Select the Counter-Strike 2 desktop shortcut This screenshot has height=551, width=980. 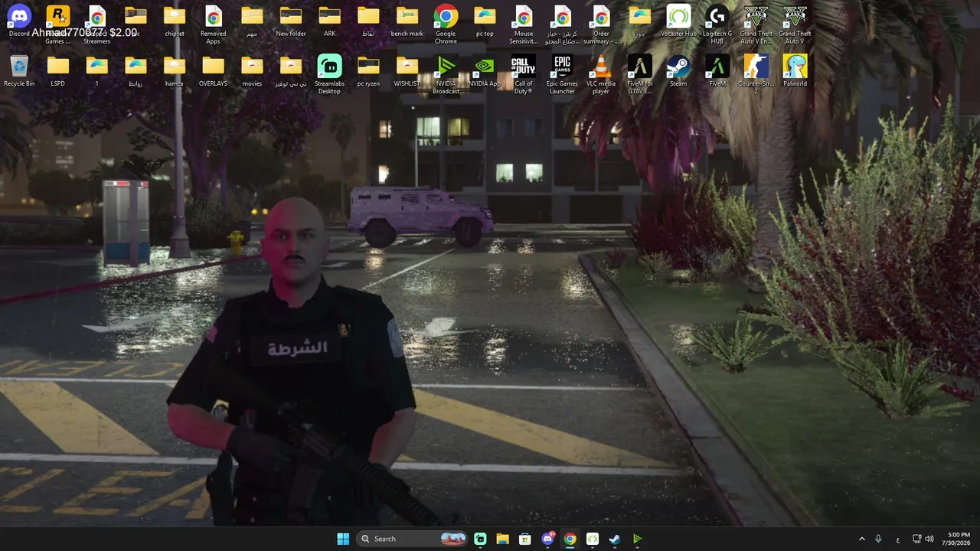756,74
